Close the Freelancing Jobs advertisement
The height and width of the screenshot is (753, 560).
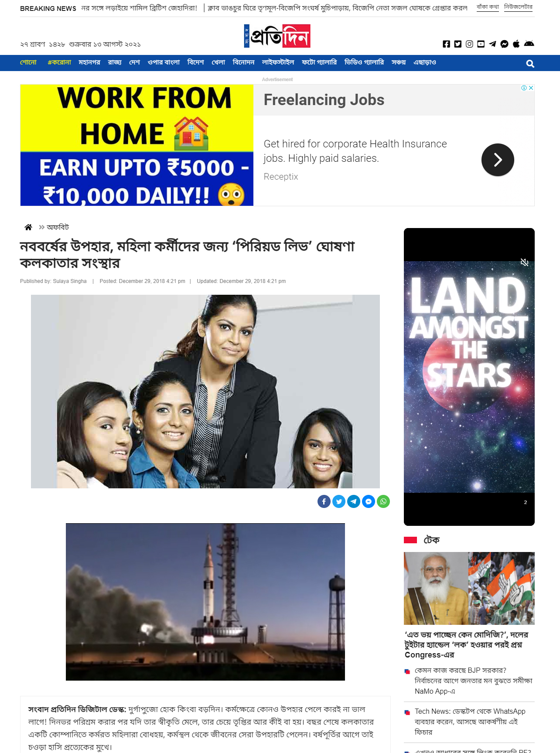click(x=531, y=88)
